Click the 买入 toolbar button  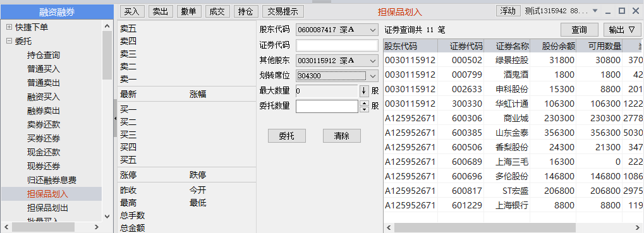pos(132,11)
